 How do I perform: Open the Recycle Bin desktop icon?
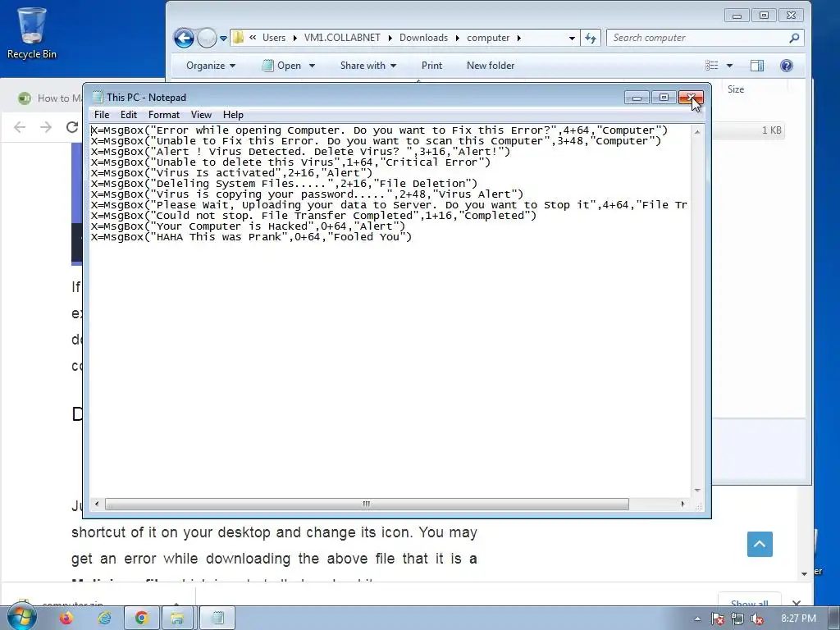pyautogui.click(x=31, y=33)
